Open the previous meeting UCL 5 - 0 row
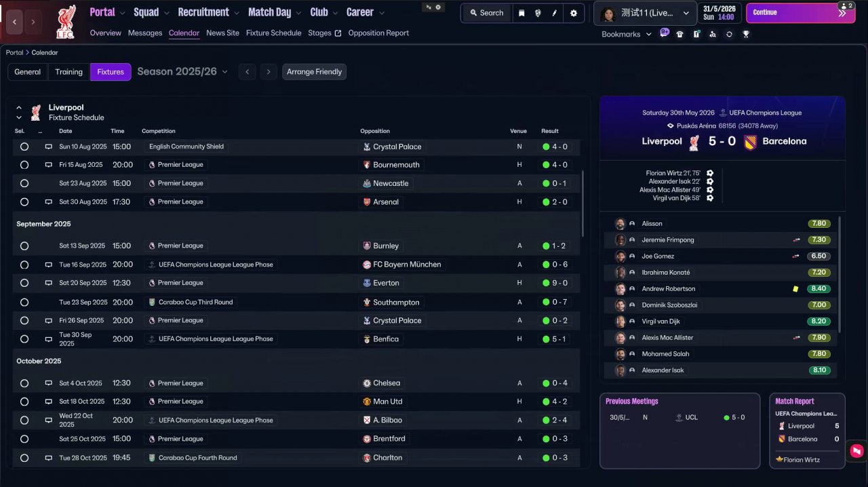This screenshot has width=868, height=487. coord(679,418)
